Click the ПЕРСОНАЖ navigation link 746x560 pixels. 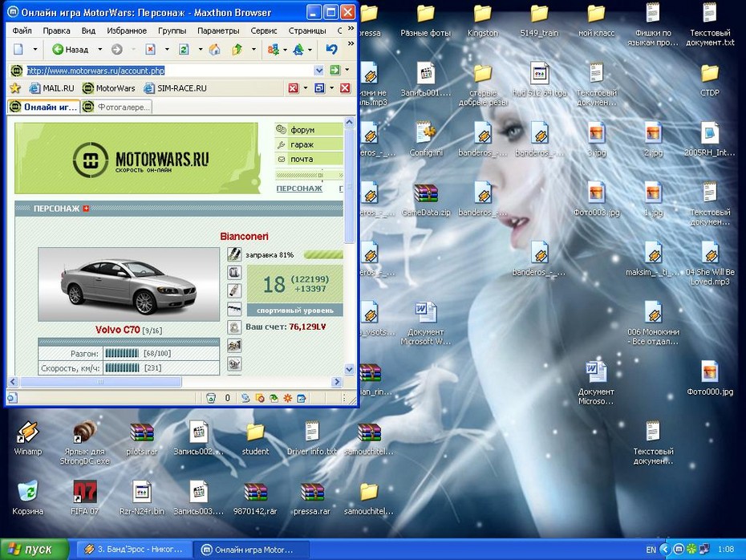[x=299, y=189]
